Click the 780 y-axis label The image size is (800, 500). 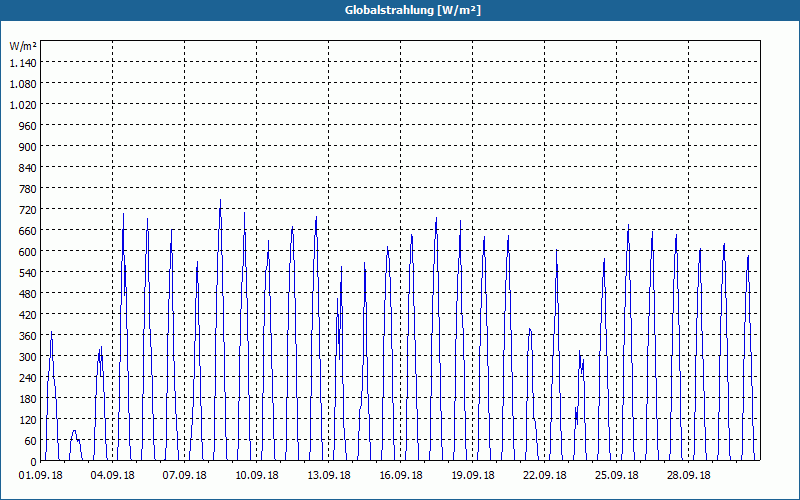pyautogui.click(x=29, y=189)
